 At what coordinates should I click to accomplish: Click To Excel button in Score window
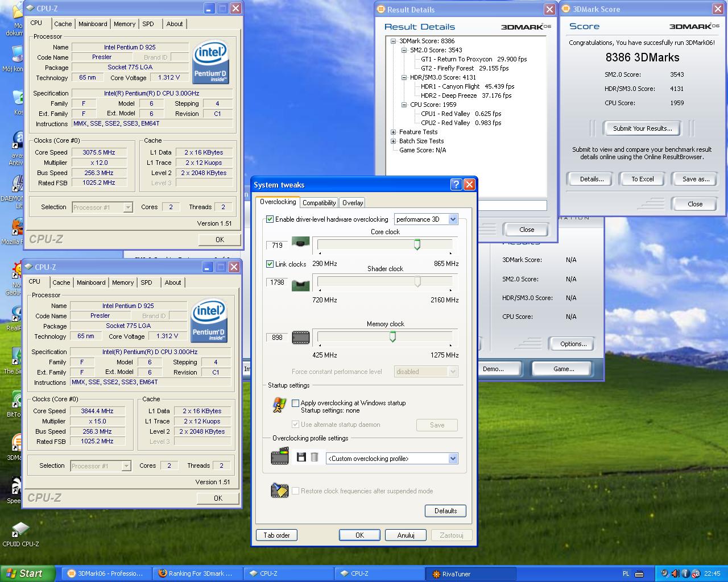click(x=643, y=179)
